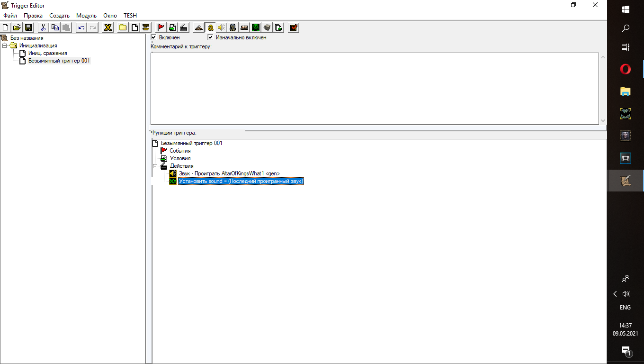Viewport: 644px width, 364px height.
Task: Open File Explorer from the taskbar
Action: pos(625,91)
